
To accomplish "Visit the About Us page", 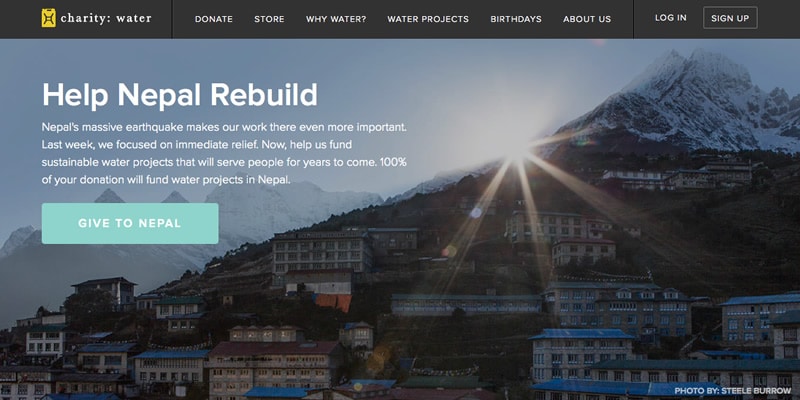I will coord(587,19).
